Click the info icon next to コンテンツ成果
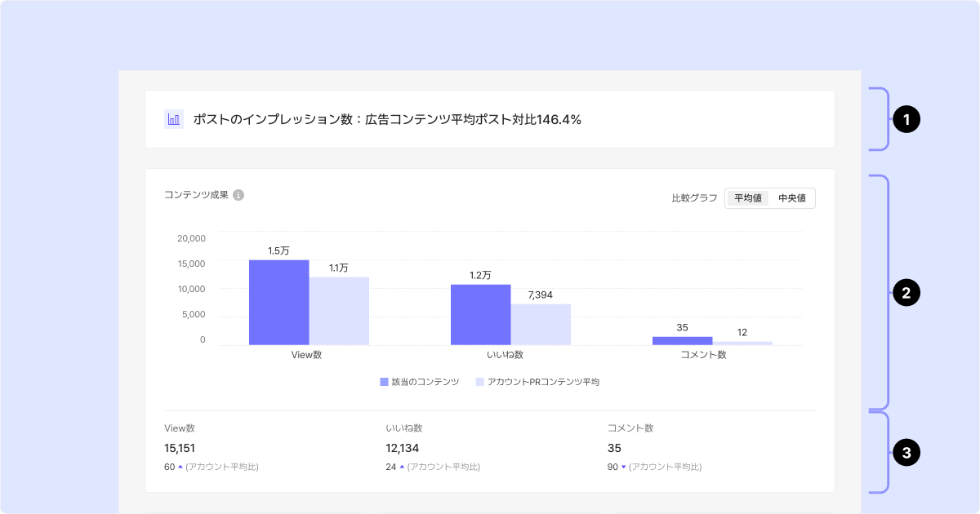Image resolution: width=980 pixels, height=514 pixels. tap(238, 195)
